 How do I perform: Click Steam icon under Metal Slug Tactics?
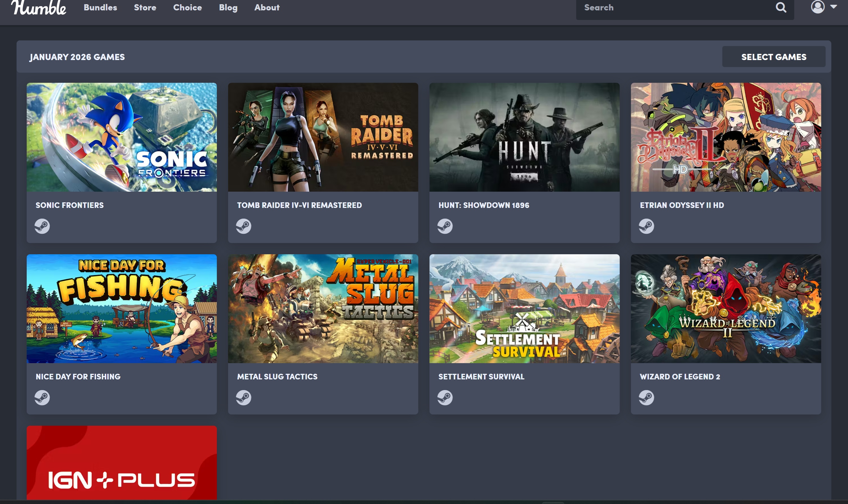click(244, 398)
